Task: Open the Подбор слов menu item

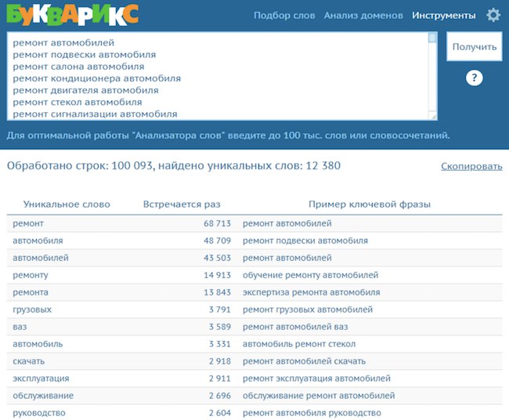Action: pyautogui.click(x=284, y=16)
